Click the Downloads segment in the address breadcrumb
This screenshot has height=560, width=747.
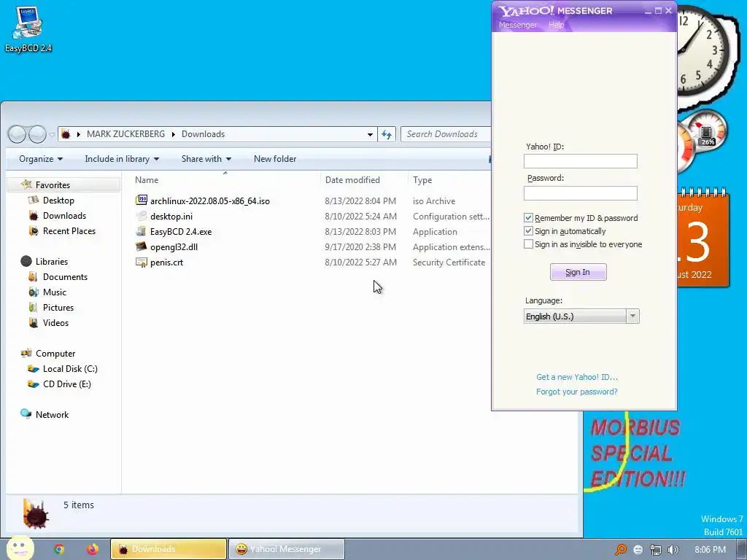[x=203, y=134]
